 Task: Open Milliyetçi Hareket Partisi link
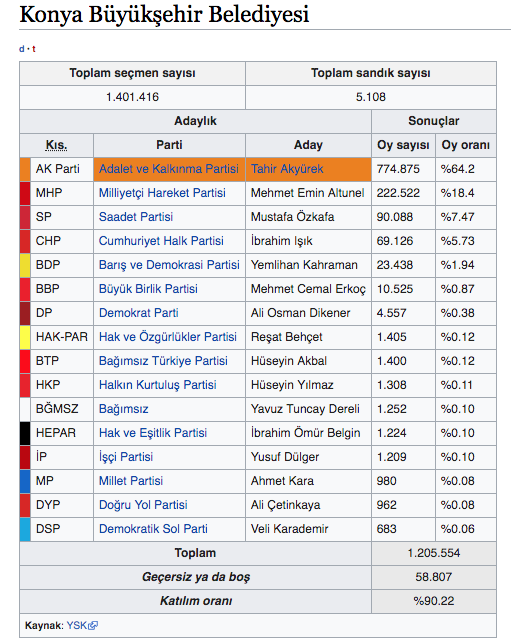[x=162, y=193]
